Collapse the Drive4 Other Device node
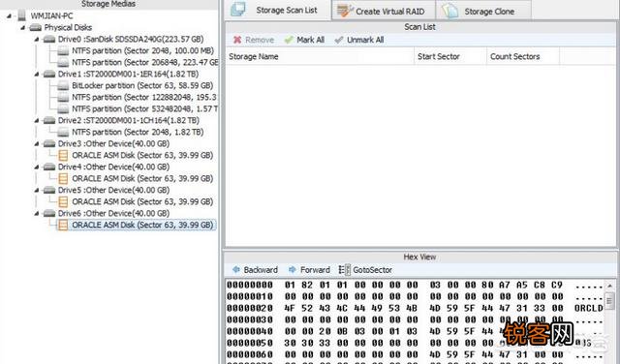The image size is (620, 364). pyautogui.click(x=37, y=167)
